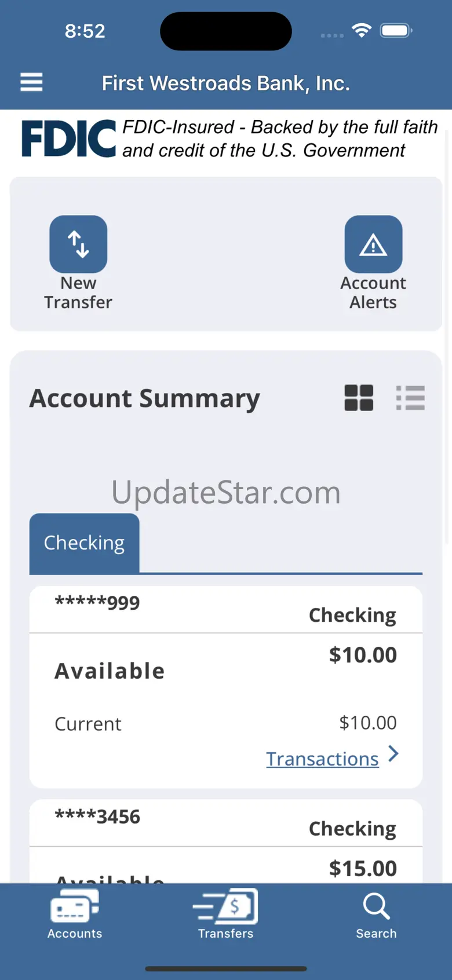Switch to grid view layout
The image size is (452, 980).
[x=359, y=398]
